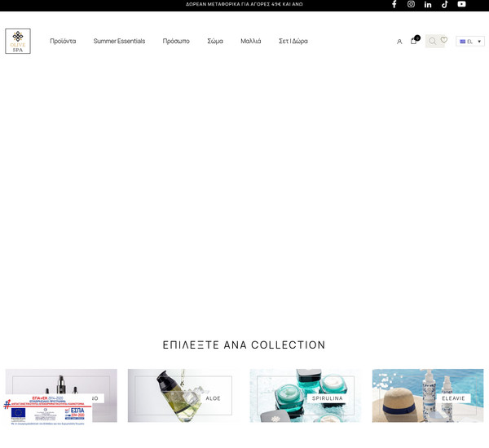Open the user account icon
Screen dimensions: 489x448
[x=399, y=42]
